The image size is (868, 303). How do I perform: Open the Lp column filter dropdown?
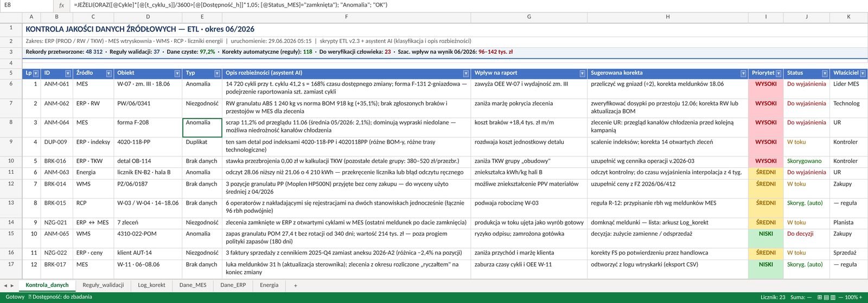(36, 73)
